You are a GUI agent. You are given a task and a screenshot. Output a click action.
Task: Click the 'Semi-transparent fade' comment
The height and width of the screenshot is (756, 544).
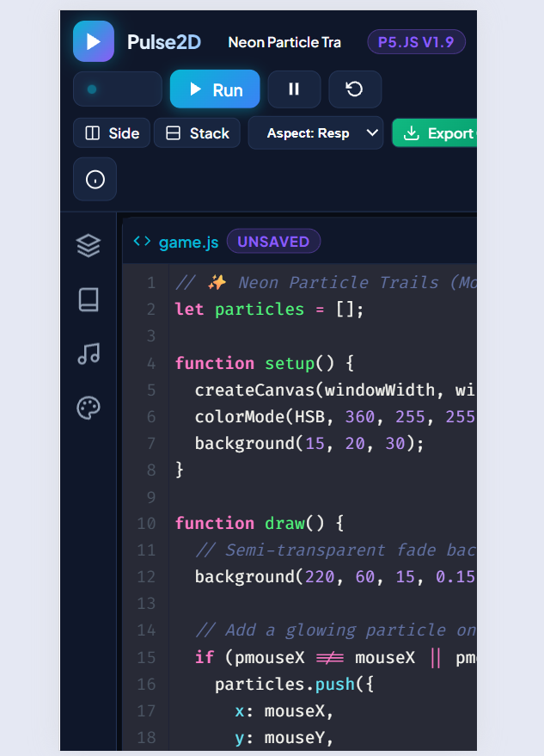pos(336,550)
